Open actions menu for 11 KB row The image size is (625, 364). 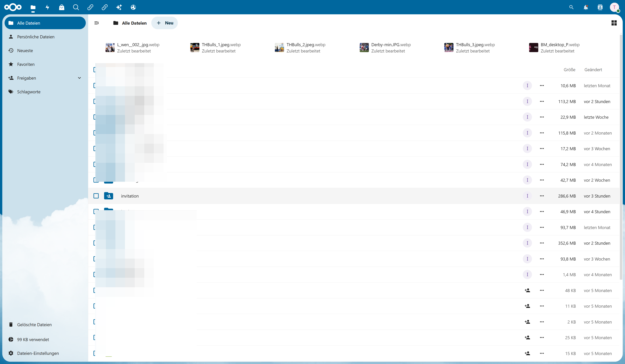click(542, 306)
